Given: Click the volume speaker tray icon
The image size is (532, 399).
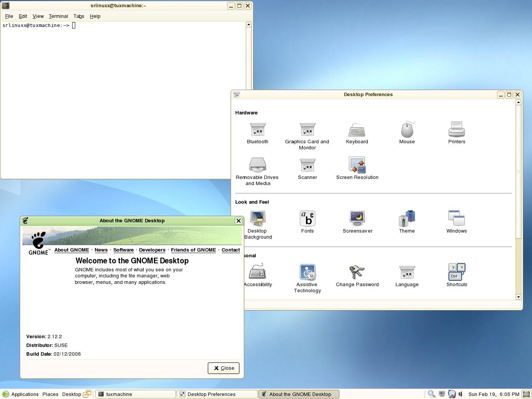Looking at the screenshot, I should [x=461, y=394].
